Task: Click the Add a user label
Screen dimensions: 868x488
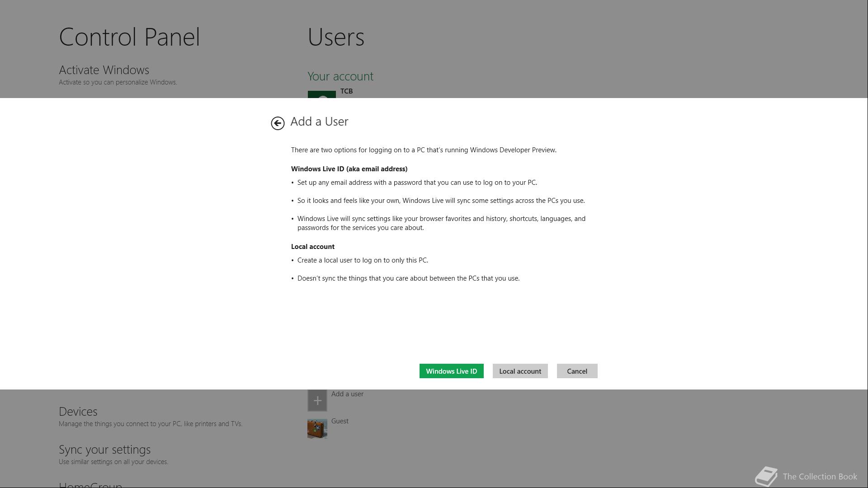Action: click(347, 394)
